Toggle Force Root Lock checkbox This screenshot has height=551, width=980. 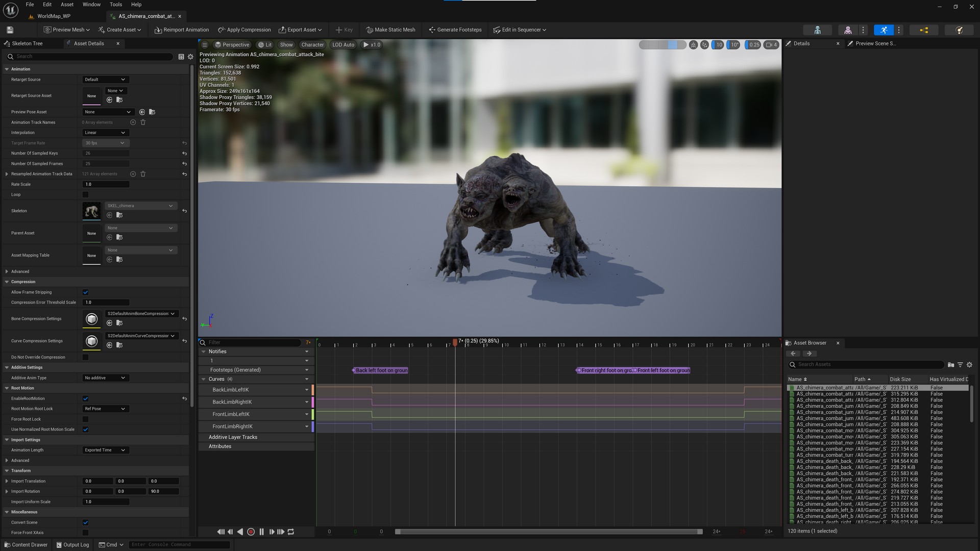85,419
